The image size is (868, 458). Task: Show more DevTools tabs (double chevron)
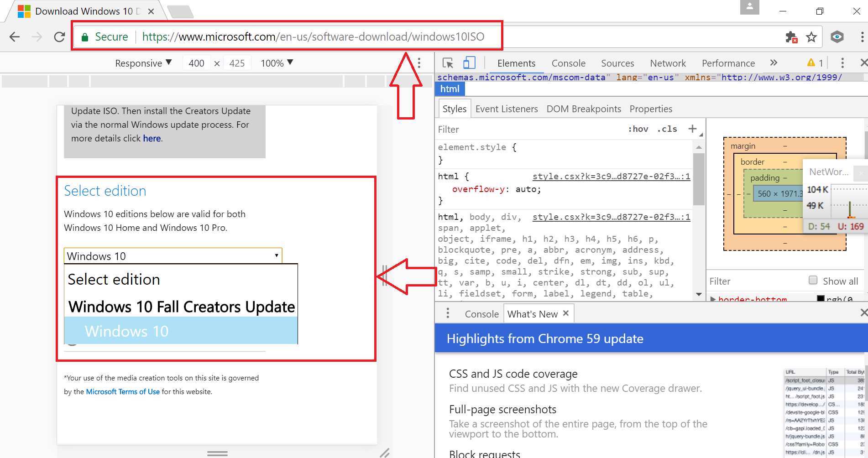click(774, 62)
